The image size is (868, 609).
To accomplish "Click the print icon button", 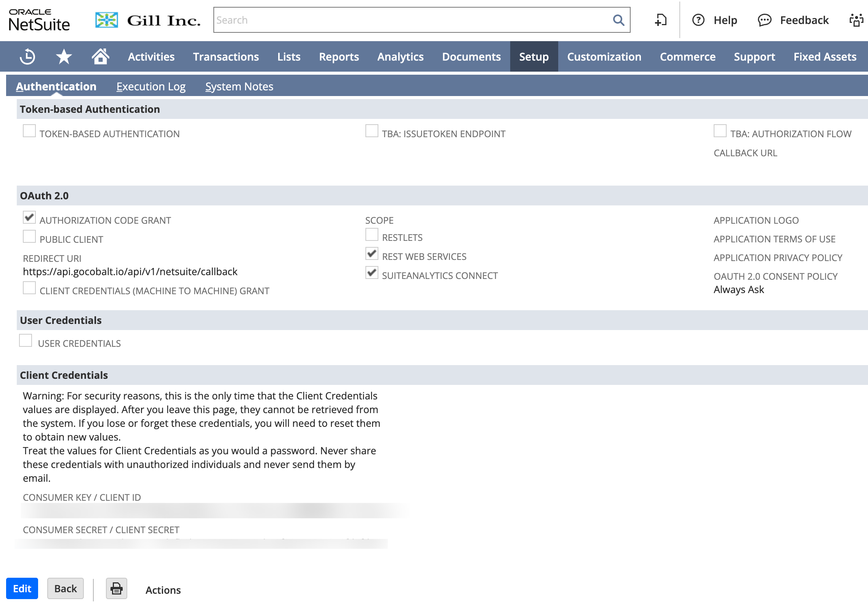I will (x=116, y=589).
